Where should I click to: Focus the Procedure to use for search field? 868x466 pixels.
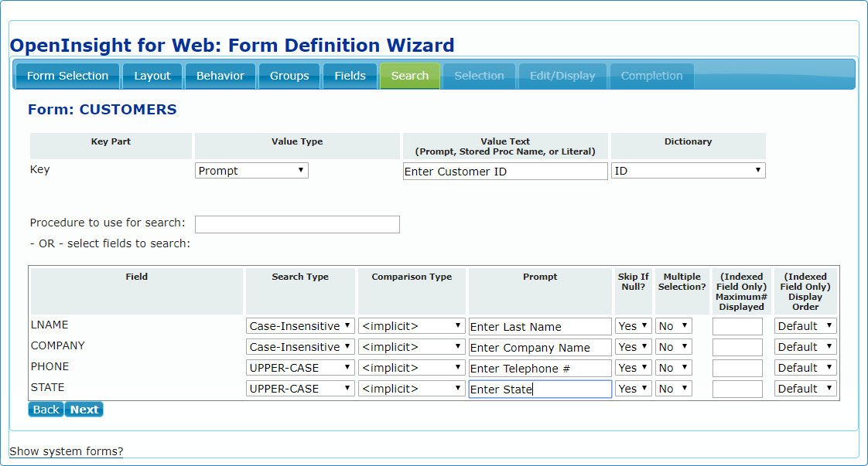(x=297, y=224)
